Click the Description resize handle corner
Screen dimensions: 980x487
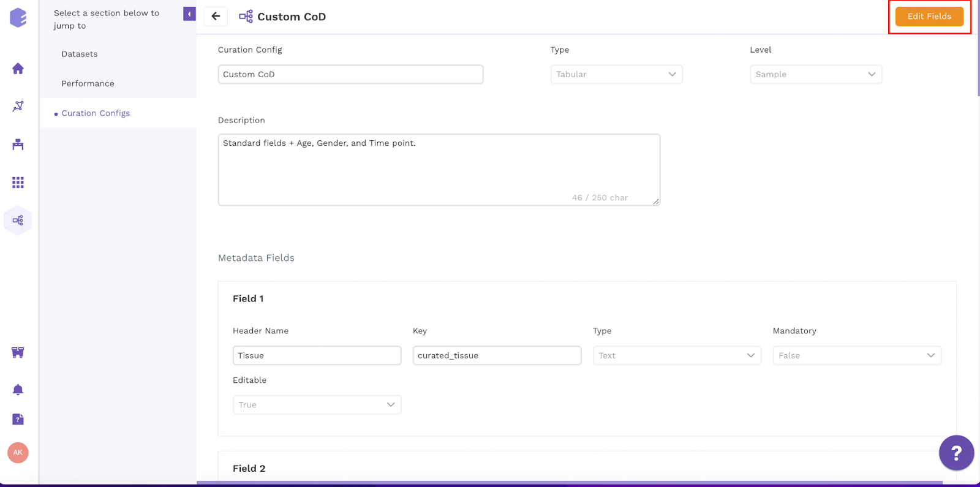pyautogui.click(x=656, y=202)
